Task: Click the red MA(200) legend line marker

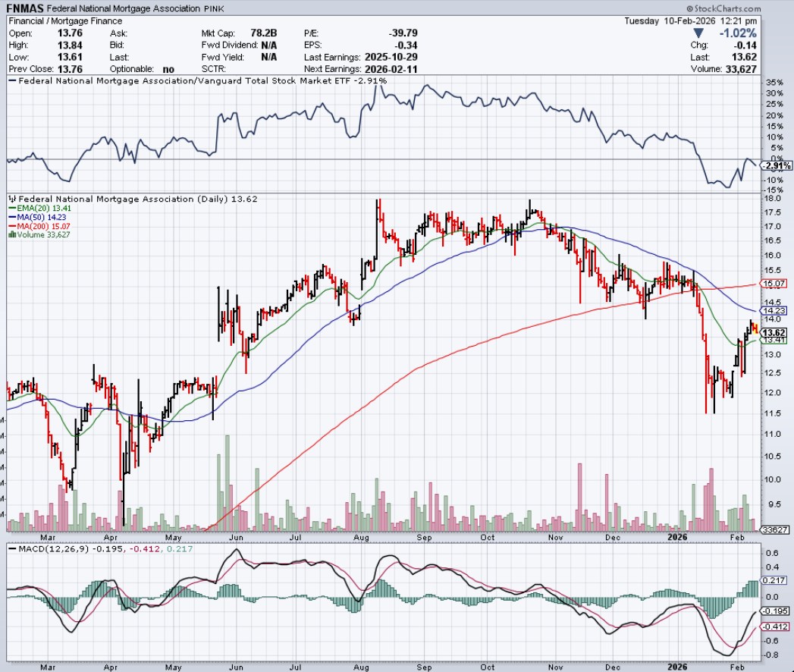Action: [x=11, y=226]
